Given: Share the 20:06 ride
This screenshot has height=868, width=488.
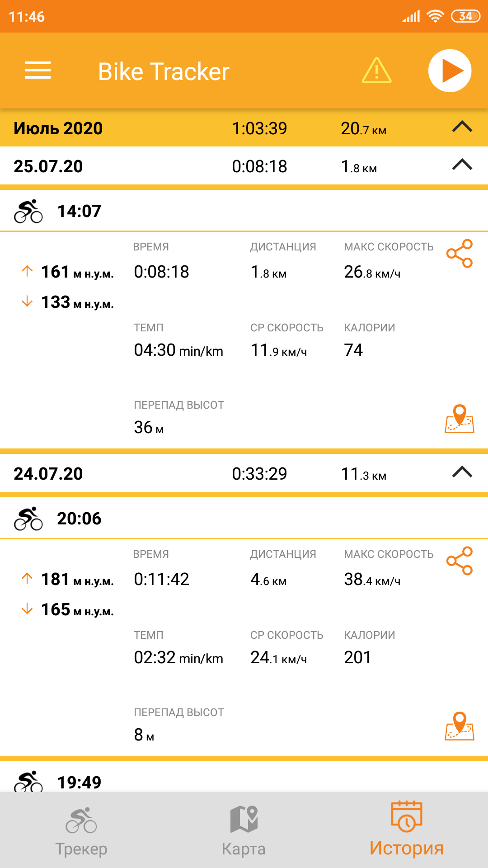Looking at the screenshot, I should (x=460, y=561).
